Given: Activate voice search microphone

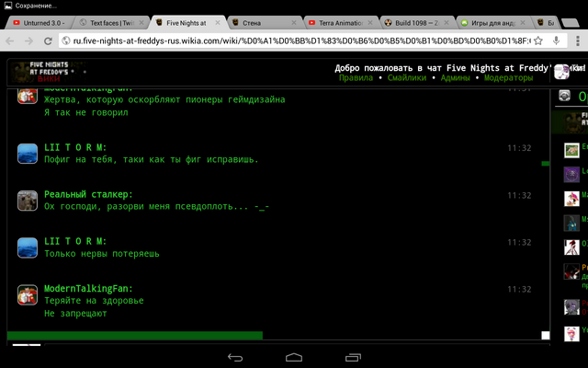Looking at the screenshot, I should pyautogui.click(x=557, y=40).
